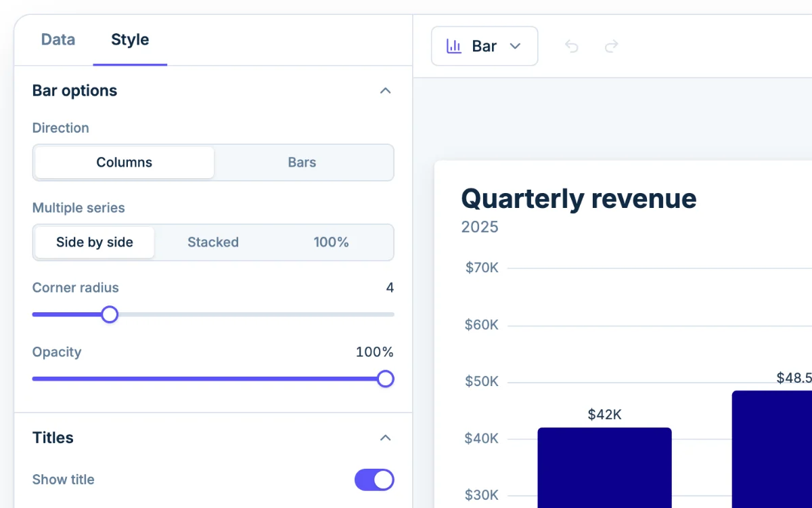Click the Bar options heading
The width and height of the screenshot is (812, 508).
tap(74, 91)
